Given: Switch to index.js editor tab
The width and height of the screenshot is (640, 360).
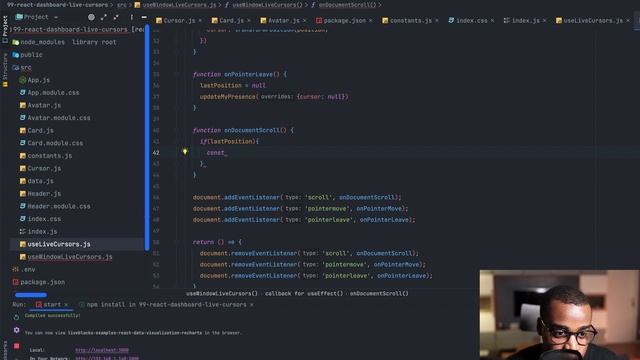Looking at the screenshot, I should click(525, 20).
